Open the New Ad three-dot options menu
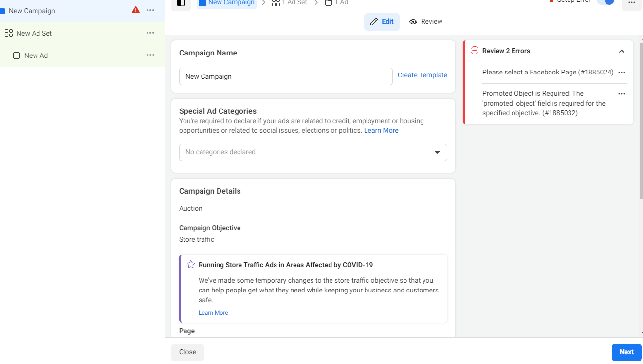The image size is (643, 364). [x=150, y=55]
